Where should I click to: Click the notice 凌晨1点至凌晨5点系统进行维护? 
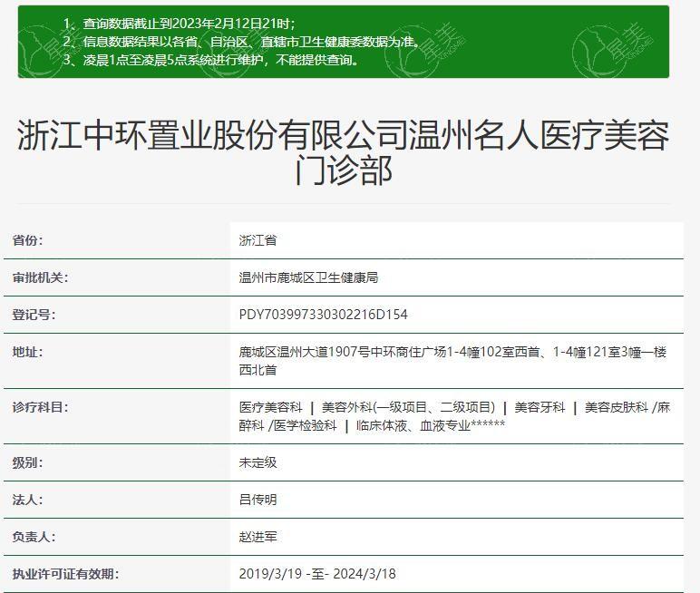210,60
